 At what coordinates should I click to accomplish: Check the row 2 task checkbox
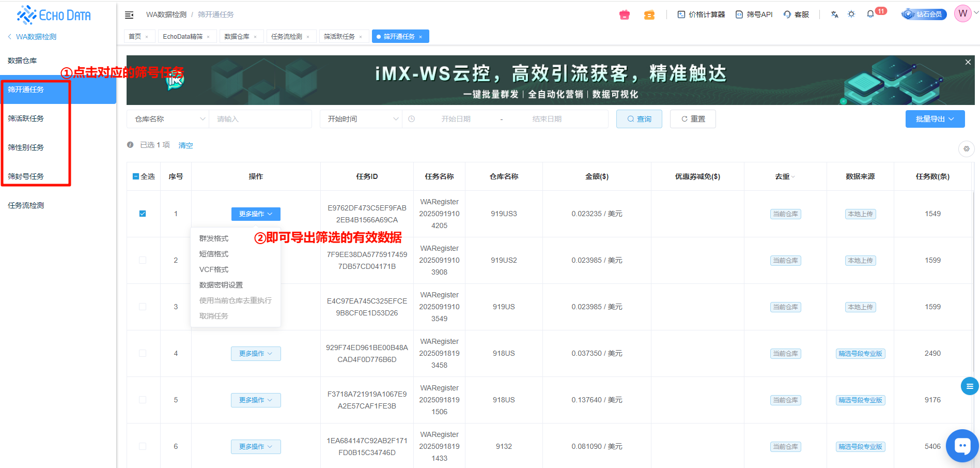(143, 260)
